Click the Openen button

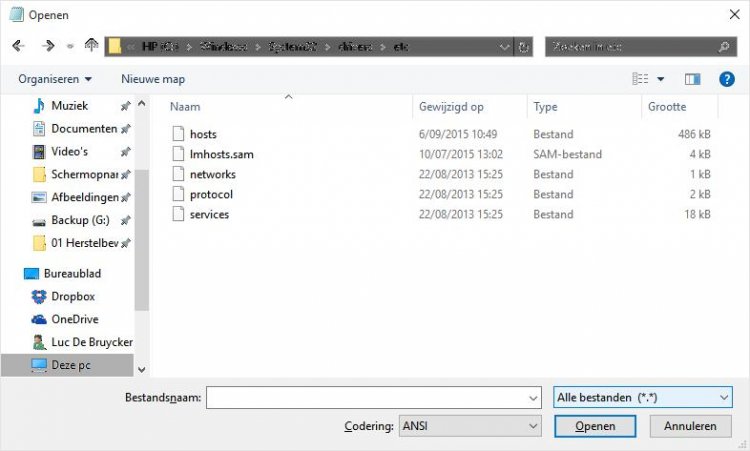pyautogui.click(x=595, y=426)
